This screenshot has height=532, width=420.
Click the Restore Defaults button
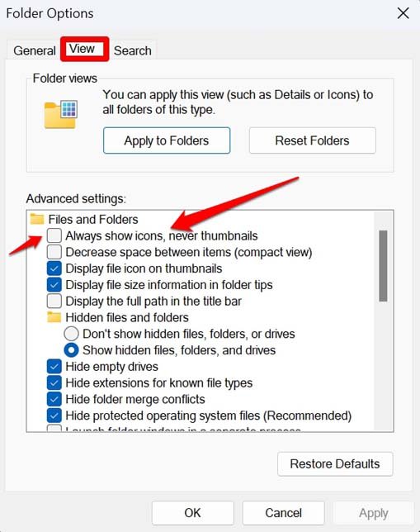(335, 463)
